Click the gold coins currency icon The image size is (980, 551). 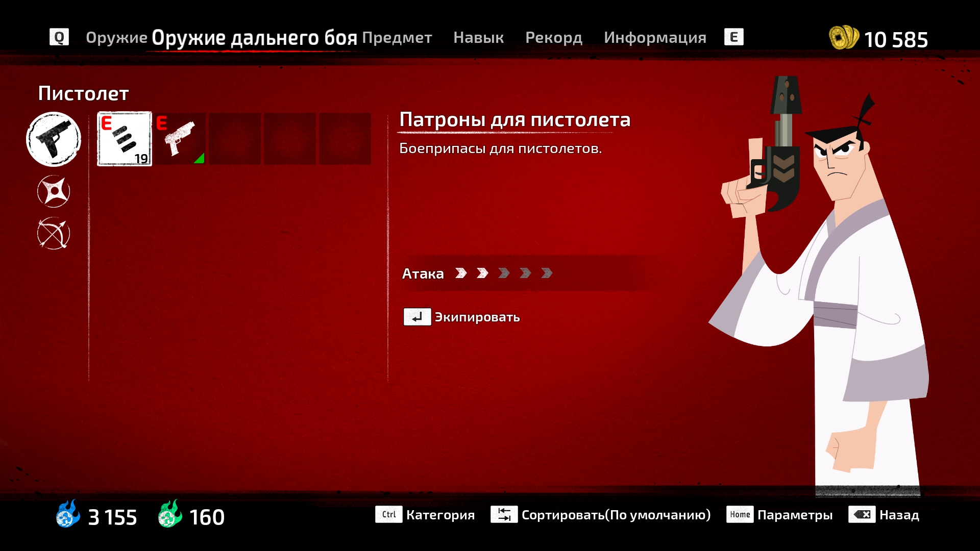pos(843,38)
